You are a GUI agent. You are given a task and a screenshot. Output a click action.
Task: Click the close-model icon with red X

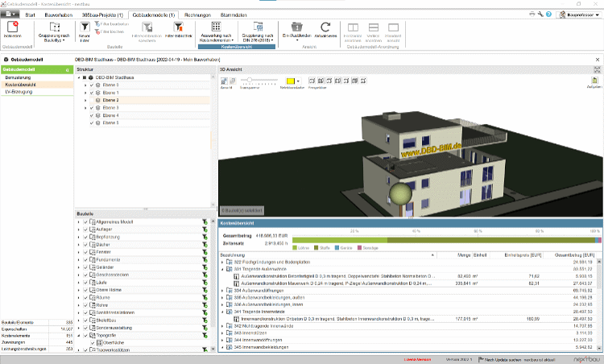coord(13,27)
